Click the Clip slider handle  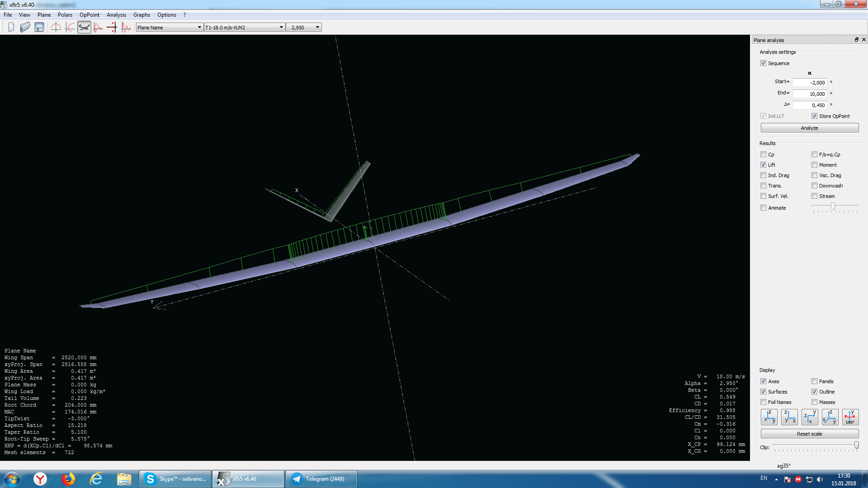856,446
